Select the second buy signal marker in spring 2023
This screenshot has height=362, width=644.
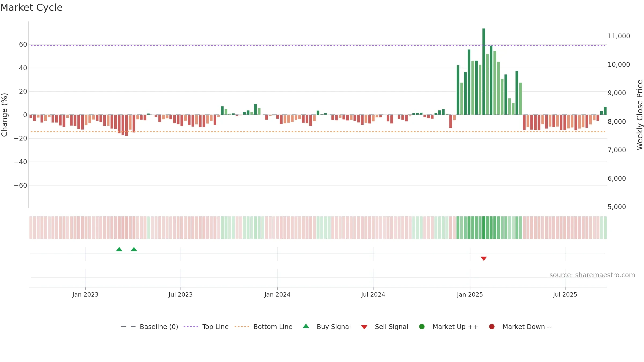pos(134,249)
